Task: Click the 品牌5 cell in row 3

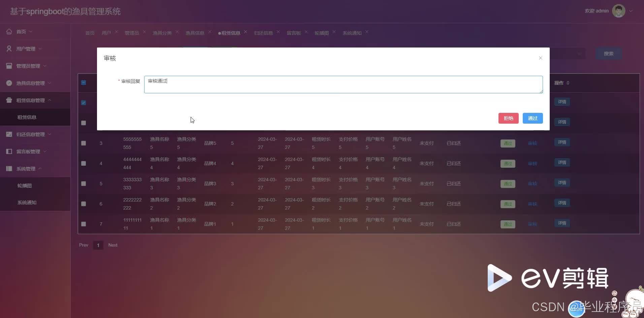Action: point(210,143)
